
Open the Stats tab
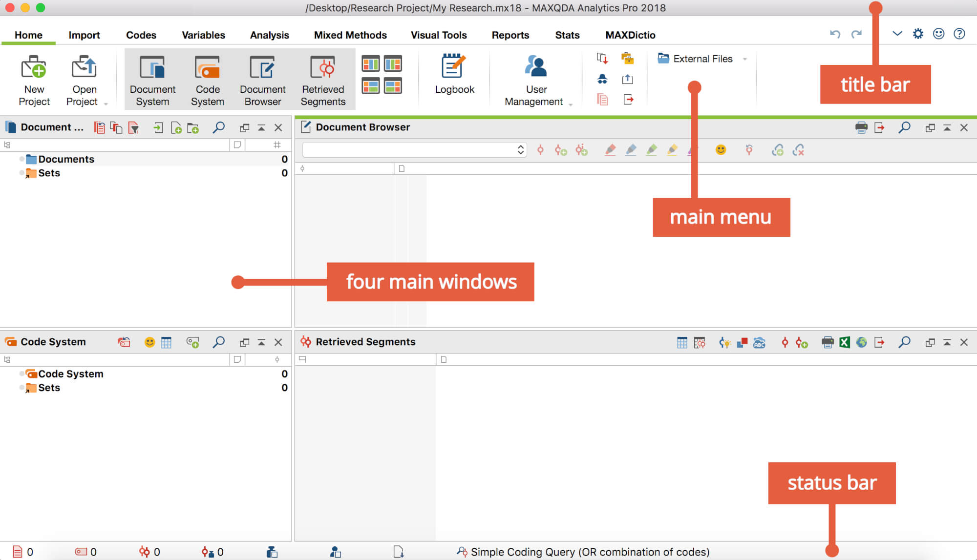click(567, 35)
